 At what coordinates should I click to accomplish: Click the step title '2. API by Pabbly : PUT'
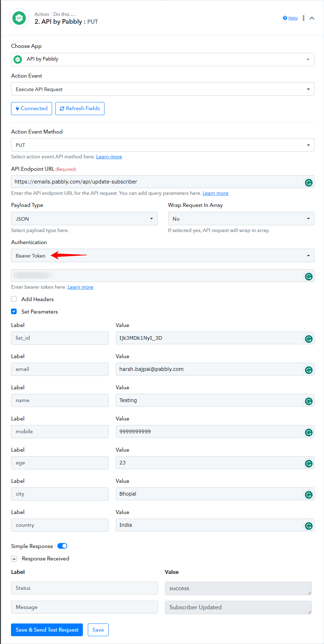[x=66, y=22]
